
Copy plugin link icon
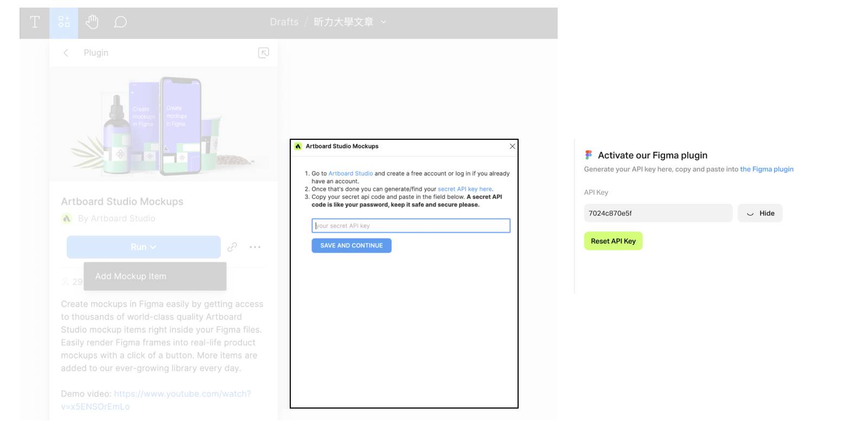tap(232, 247)
